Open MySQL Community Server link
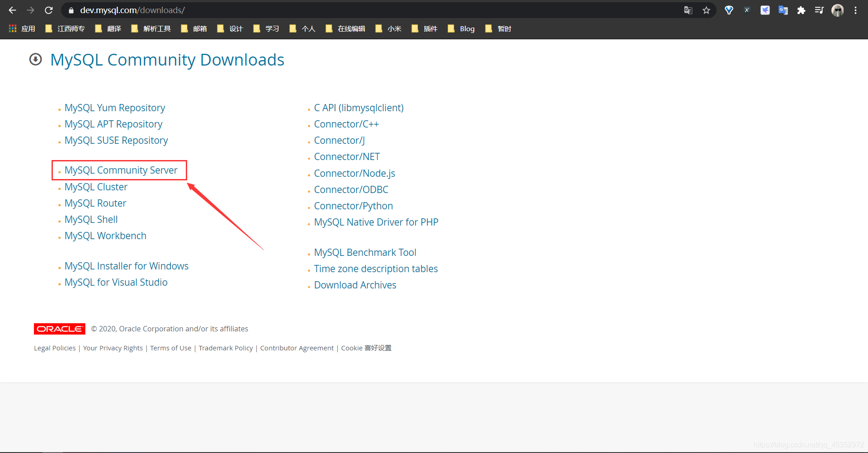Screen dimensions: 868x453 coord(121,170)
